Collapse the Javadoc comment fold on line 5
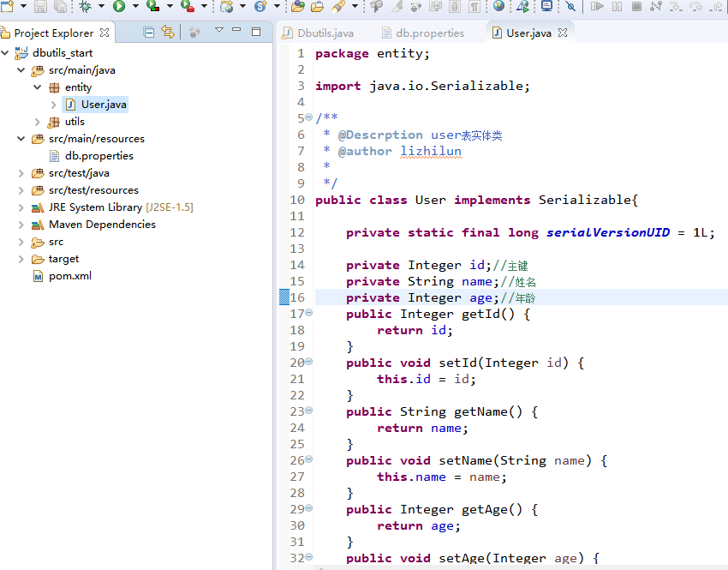728x570 pixels. click(308, 118)
